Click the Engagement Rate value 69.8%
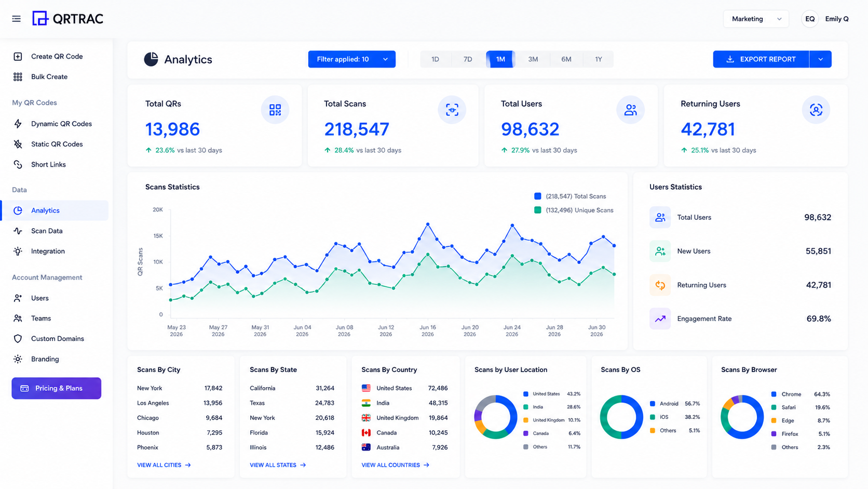 [x=819, y=319]
